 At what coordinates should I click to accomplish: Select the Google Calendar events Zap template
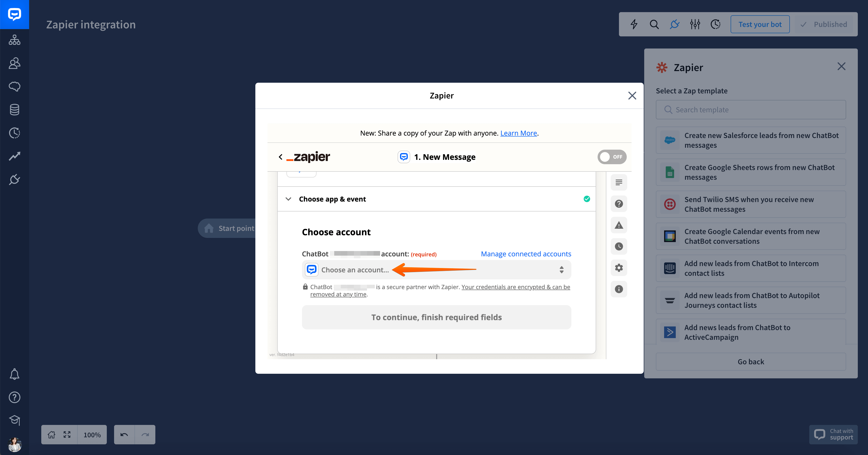pyautogui.click(x=751, y=236)
